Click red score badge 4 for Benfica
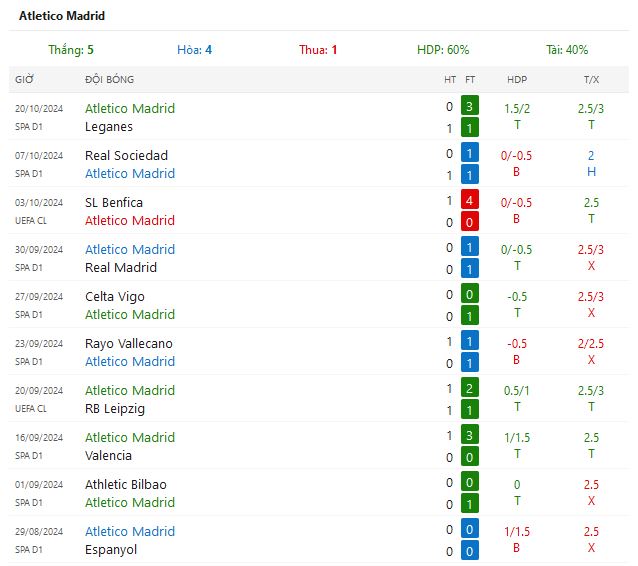 pyautogui.click(x=470, y=200)
